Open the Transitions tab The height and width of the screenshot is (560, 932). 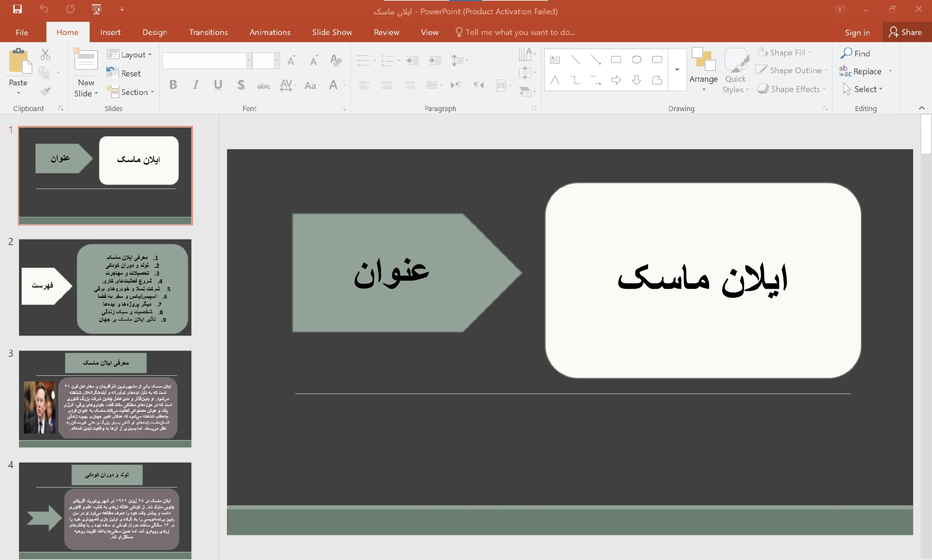pyautogui.click(x=208, y=32)
